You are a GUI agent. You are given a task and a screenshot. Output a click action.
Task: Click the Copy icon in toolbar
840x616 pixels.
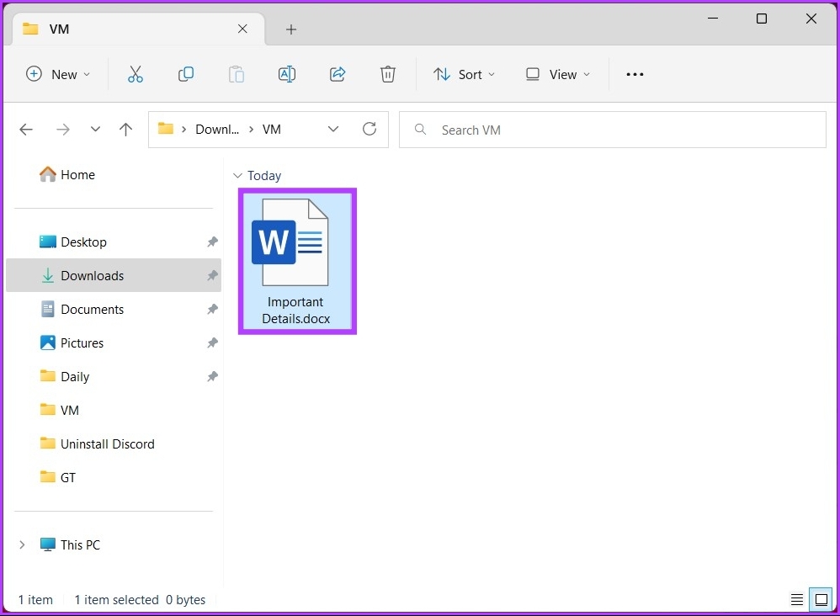186,74
